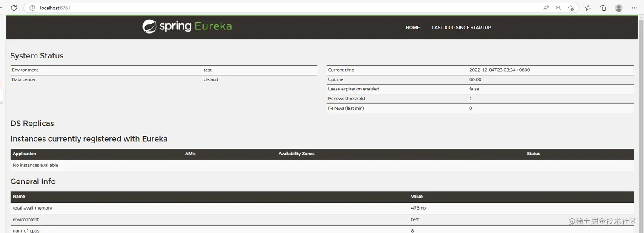Click the DS Replicas heading

(32, 123)
